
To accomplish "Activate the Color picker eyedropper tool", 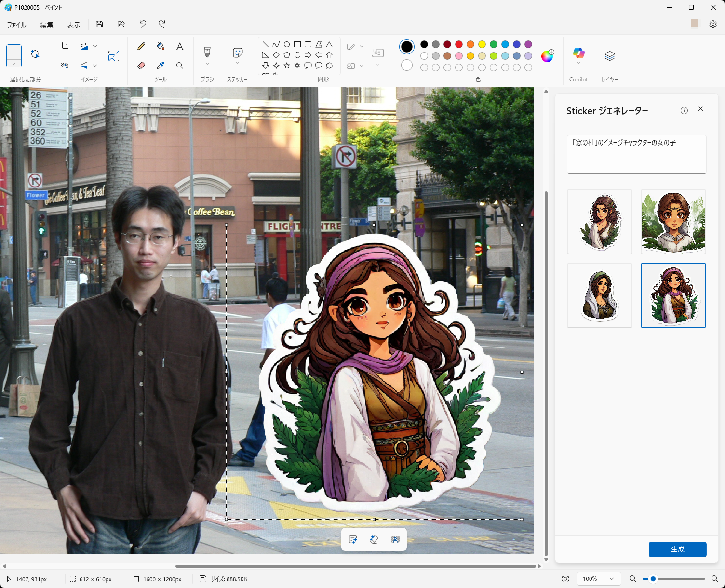I will click(161, 66).
